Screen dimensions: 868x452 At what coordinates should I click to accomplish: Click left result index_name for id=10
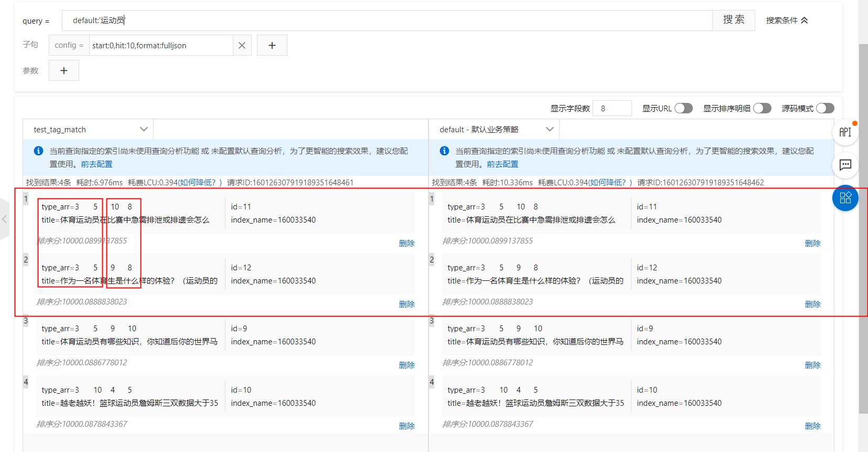click(x=273, y=403)
